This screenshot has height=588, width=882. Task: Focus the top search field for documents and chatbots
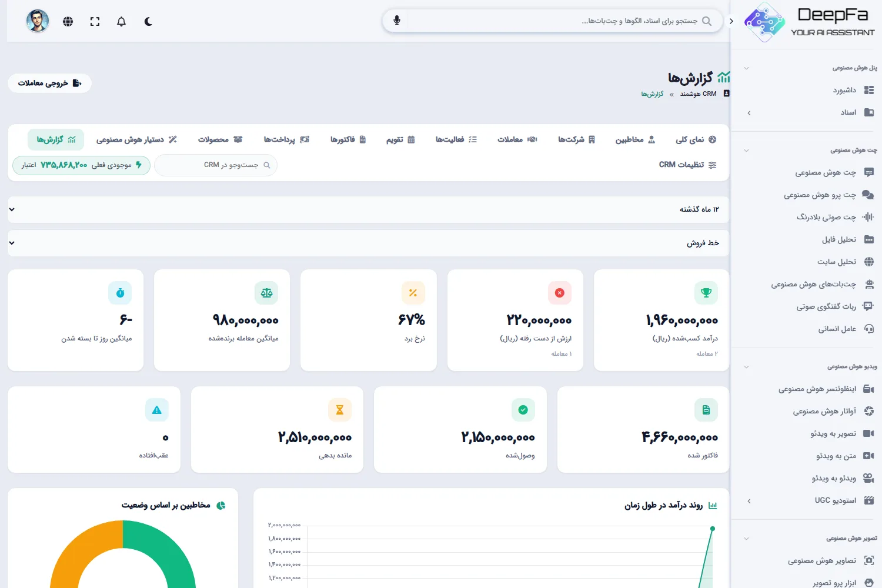pos(553,21)
